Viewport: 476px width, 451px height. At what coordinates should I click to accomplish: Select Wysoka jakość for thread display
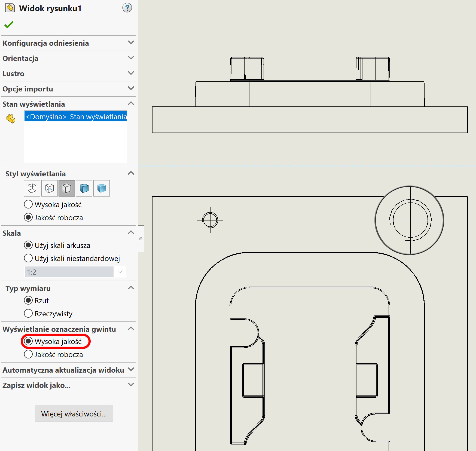[x=53, y=341]
